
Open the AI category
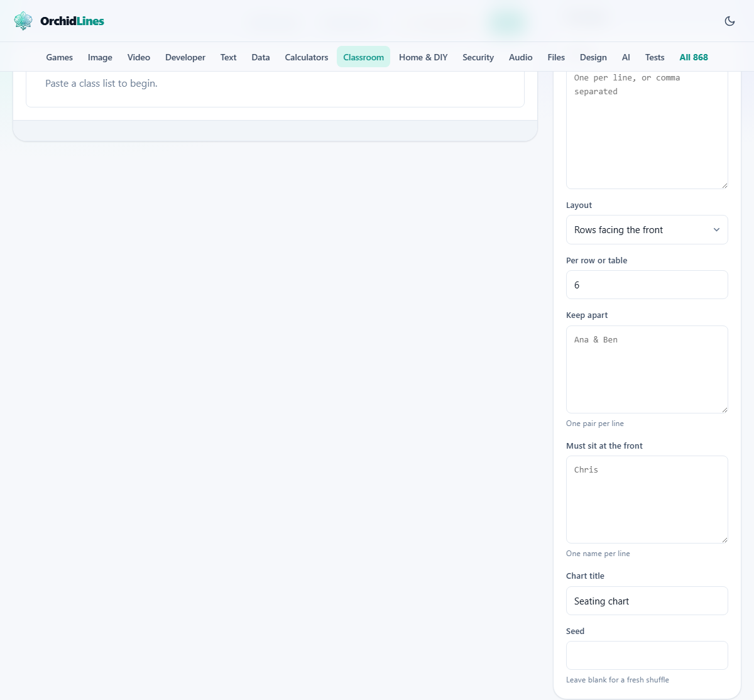[x=626, y=57]
